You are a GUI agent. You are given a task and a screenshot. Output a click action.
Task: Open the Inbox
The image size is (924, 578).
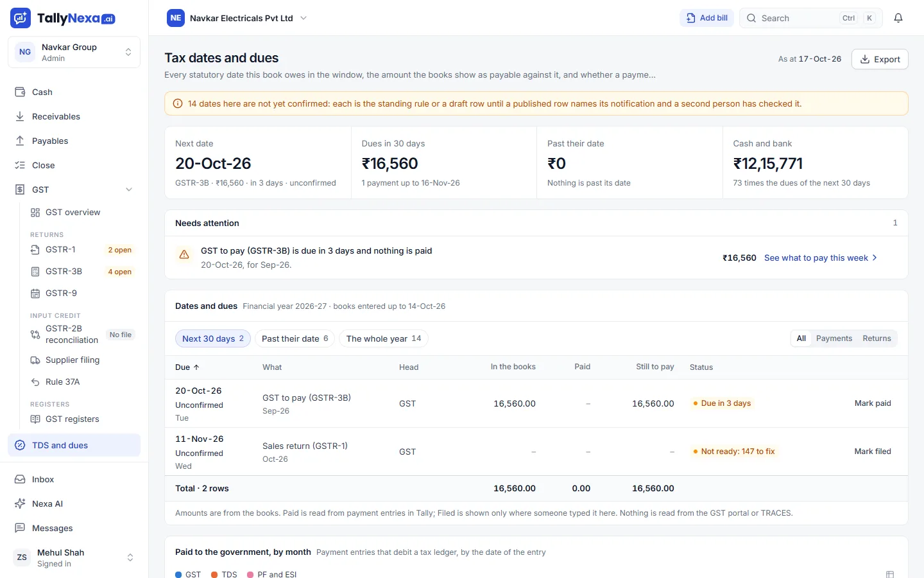point(74,479)
